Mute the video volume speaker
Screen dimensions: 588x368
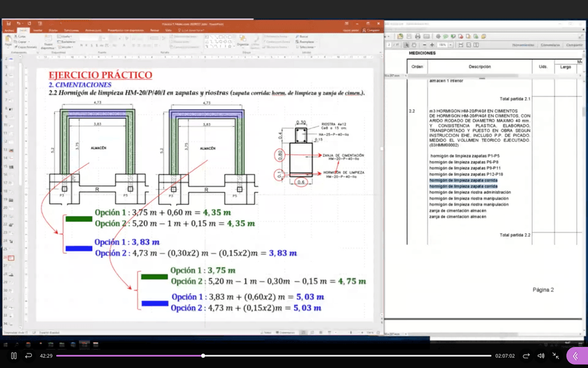[541, 356]
